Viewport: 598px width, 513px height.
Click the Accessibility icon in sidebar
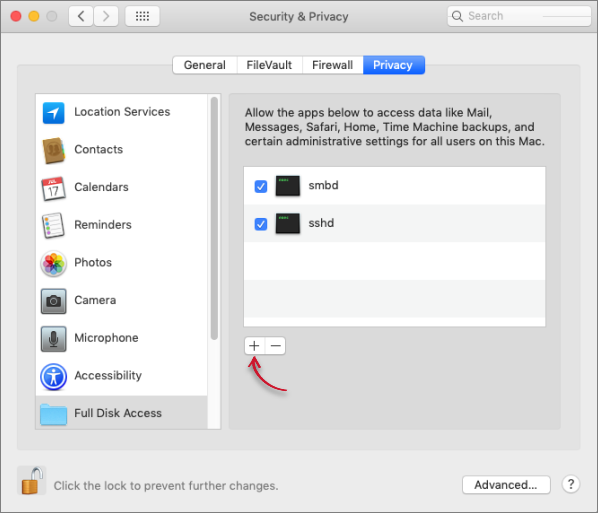(53, 377)
